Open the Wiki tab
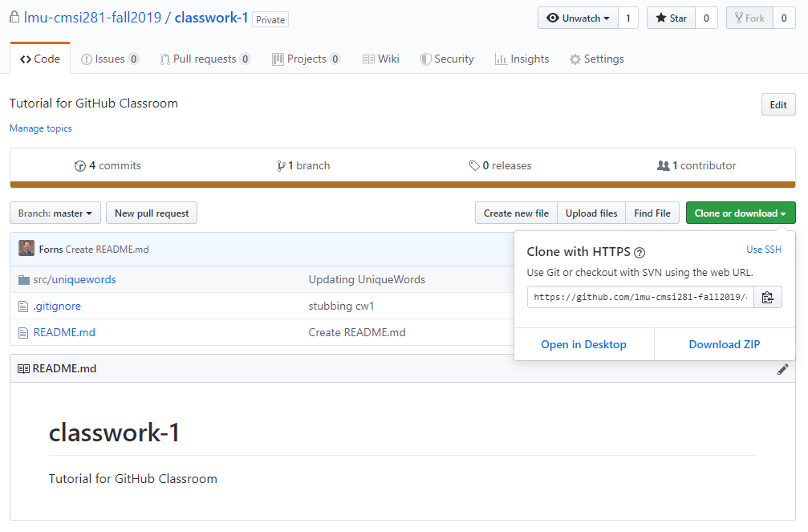 tap(381, 59)
